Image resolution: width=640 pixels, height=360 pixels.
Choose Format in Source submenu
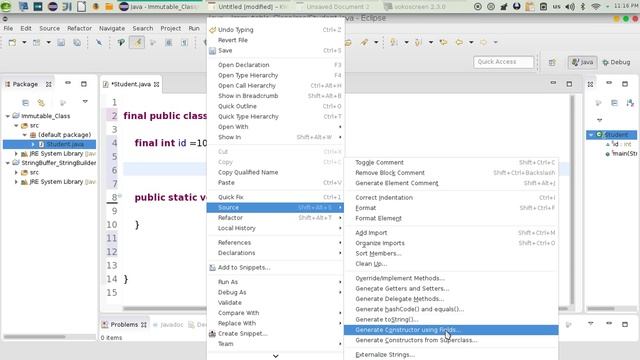click(451, 208)
